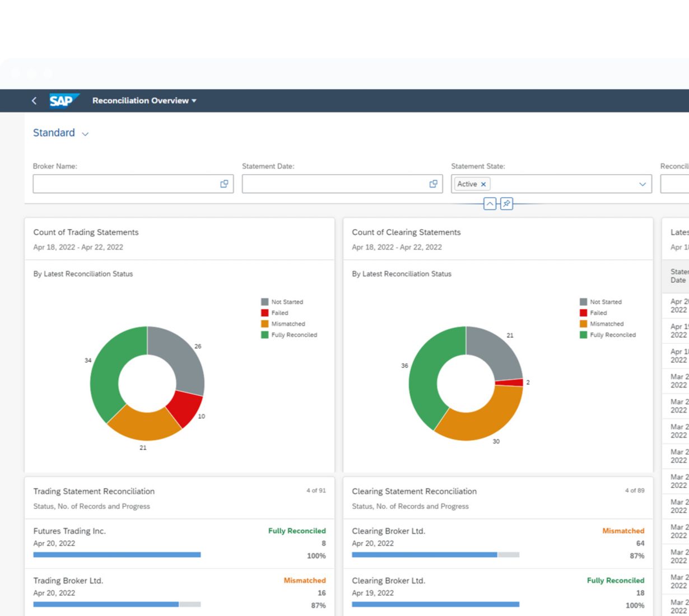The image size is (689, 616).
Task: Open value help for Broker Name field
Action: pyautogui.click(x=224, y=184)
